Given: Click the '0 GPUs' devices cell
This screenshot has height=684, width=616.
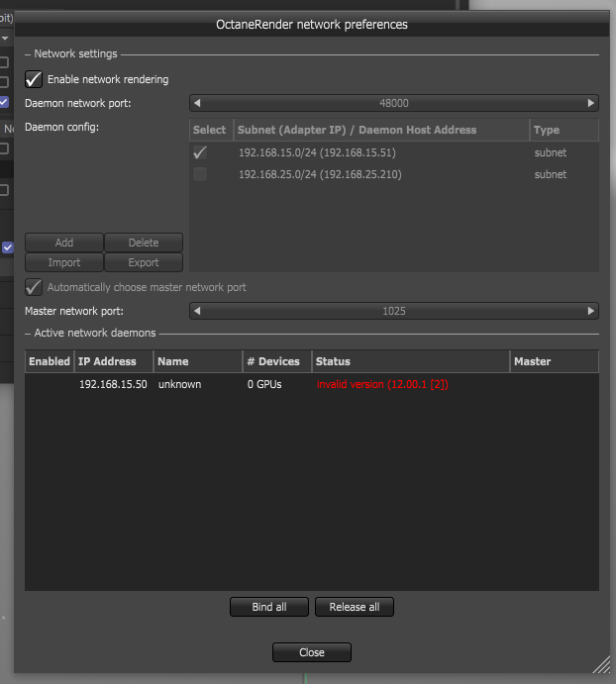Looking at the screenshot, I should point(264,384).
